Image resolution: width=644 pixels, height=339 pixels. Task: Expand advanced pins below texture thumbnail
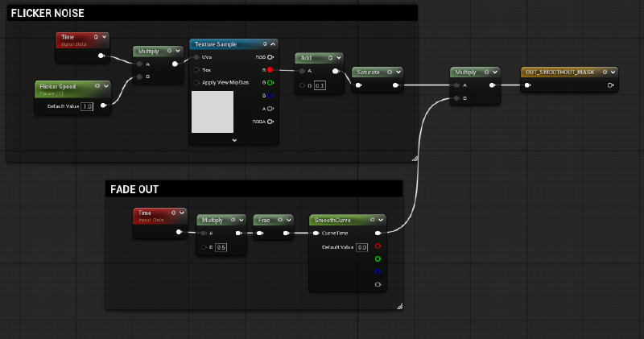(x=234, y=139)
